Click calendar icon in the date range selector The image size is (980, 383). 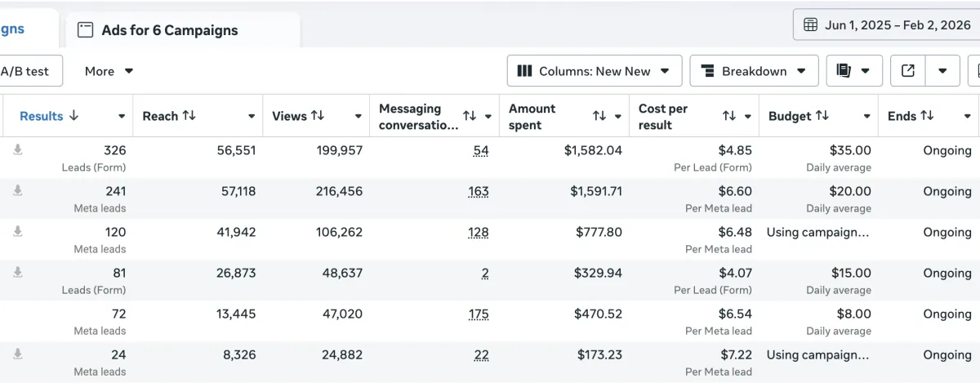coord(810,24)
